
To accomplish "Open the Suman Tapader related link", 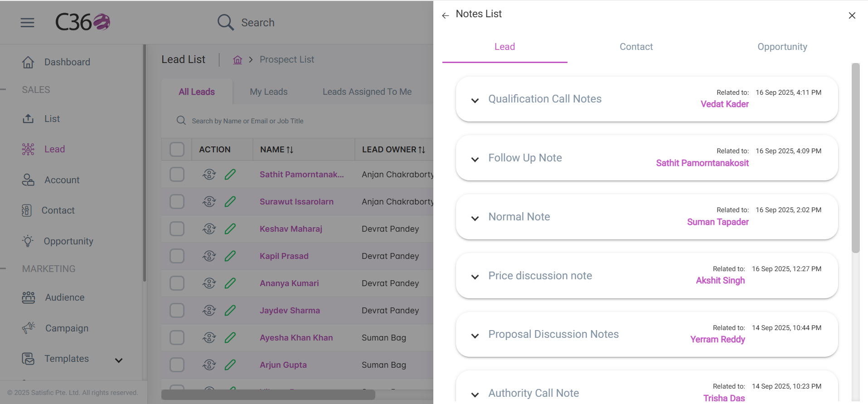I will click(718, 222).
